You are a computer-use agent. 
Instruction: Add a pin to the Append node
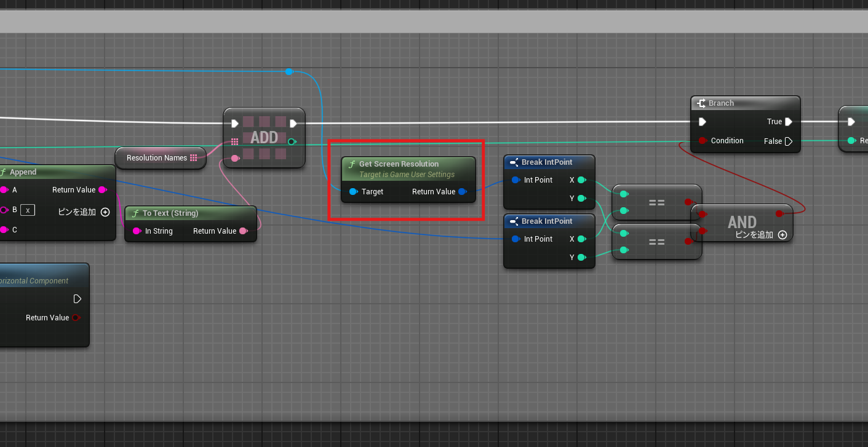(x=105, y=212)
